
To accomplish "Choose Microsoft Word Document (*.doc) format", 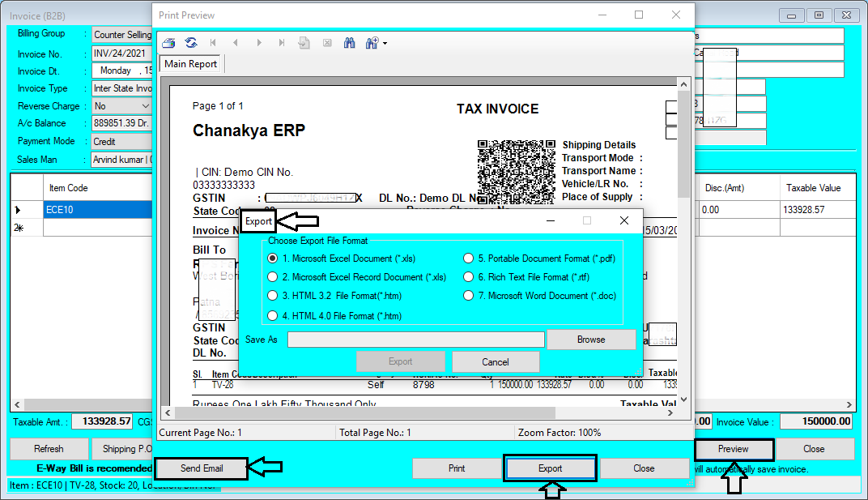I will tap(468, 294).
